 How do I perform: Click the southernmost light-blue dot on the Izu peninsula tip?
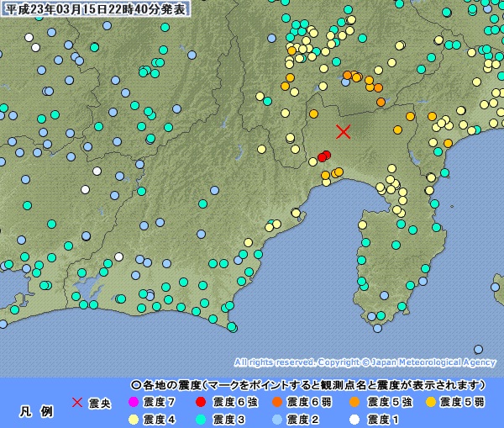(377, 329)
